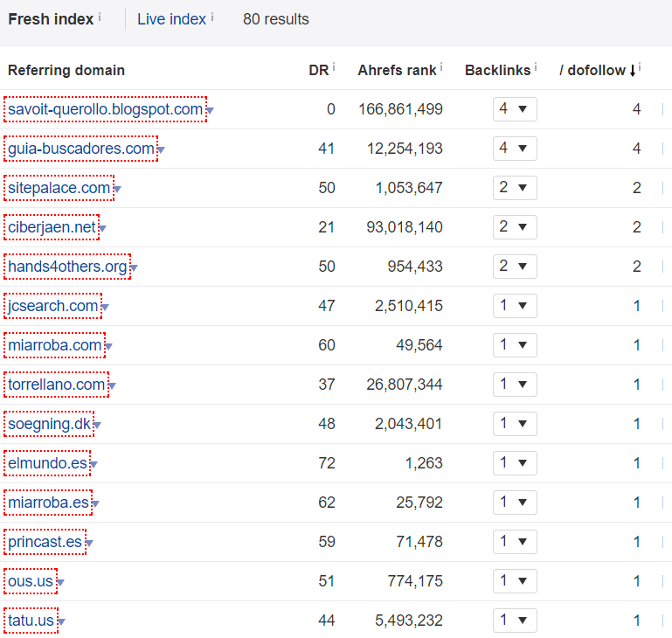The width and height of the screenshot is (672, 638).
Task: Sort by the Referring domain column header
Action: point(66,70)
